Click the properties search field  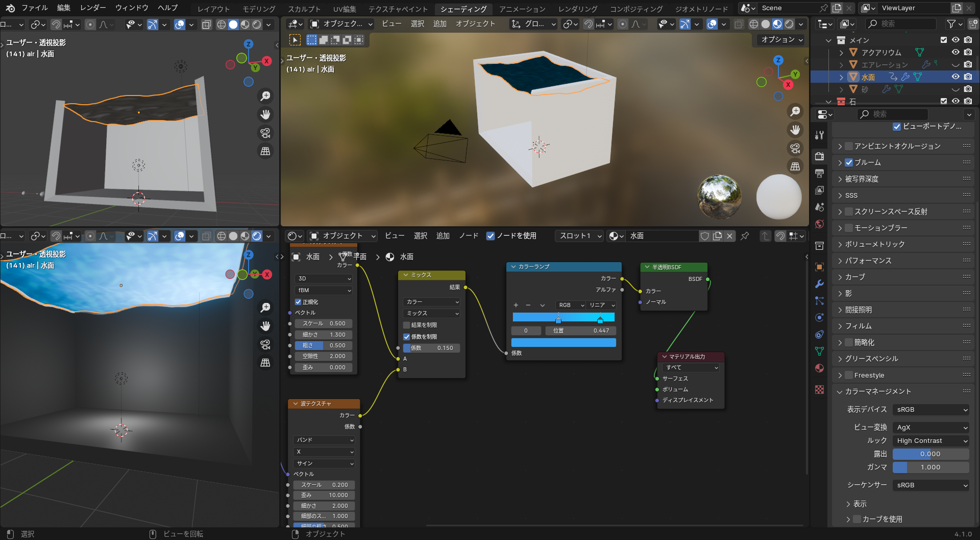point(893,114)
